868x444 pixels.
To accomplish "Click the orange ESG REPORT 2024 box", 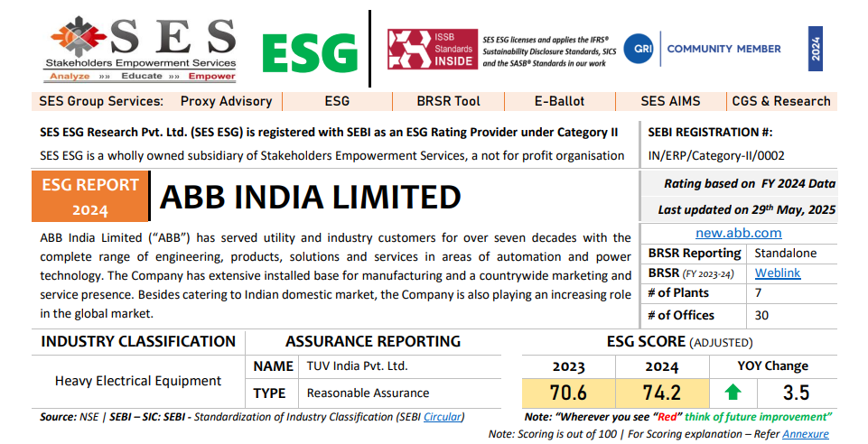I will pos(90,197).
